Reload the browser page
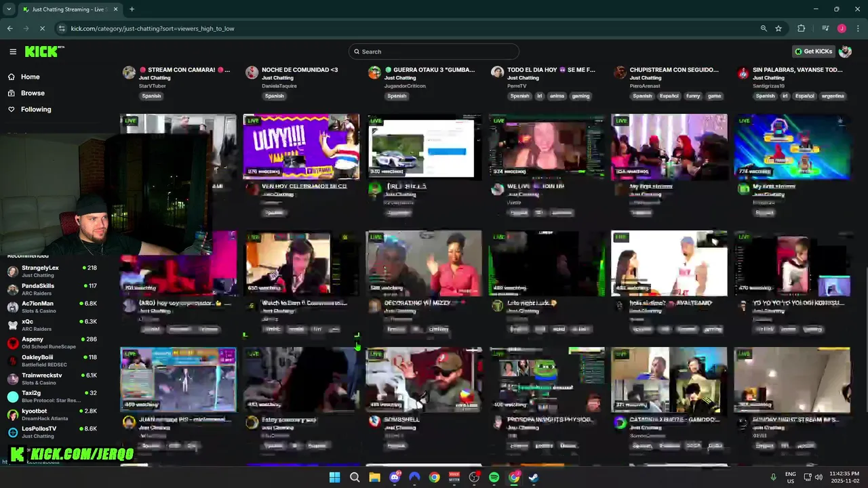 [41, 28]
